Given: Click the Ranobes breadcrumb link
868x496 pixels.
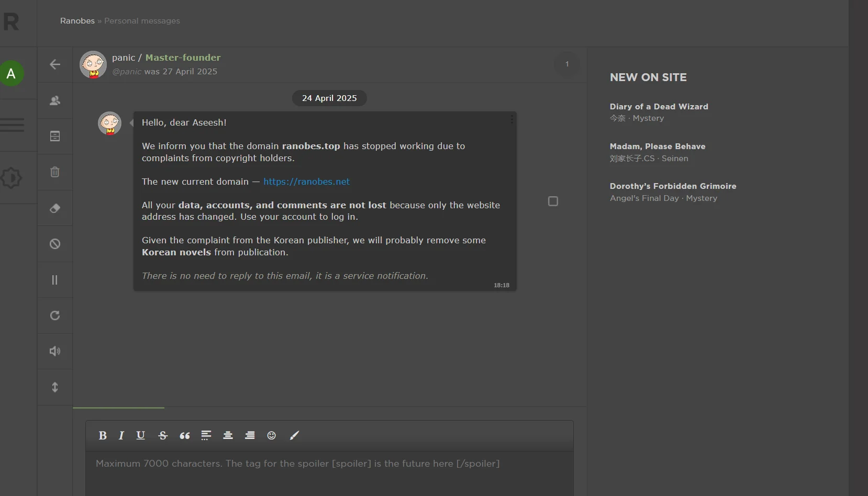Looking at the screenshot, I should pos(77,21).
